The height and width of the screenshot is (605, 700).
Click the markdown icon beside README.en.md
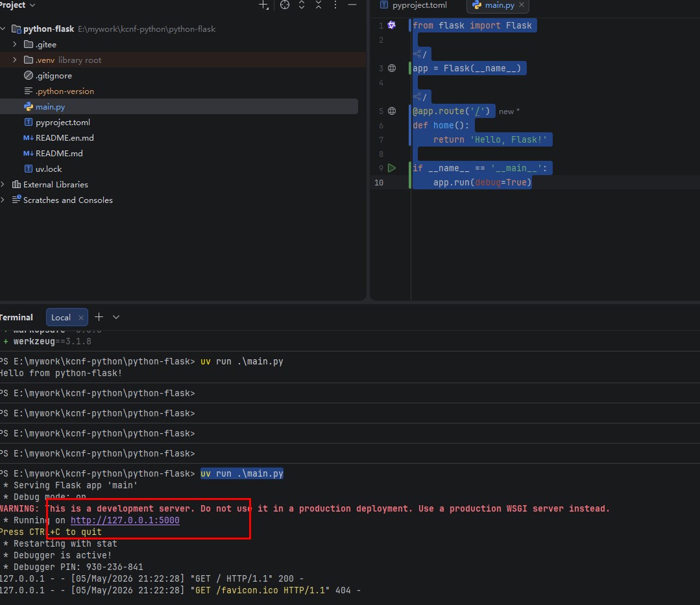point(28,138)
